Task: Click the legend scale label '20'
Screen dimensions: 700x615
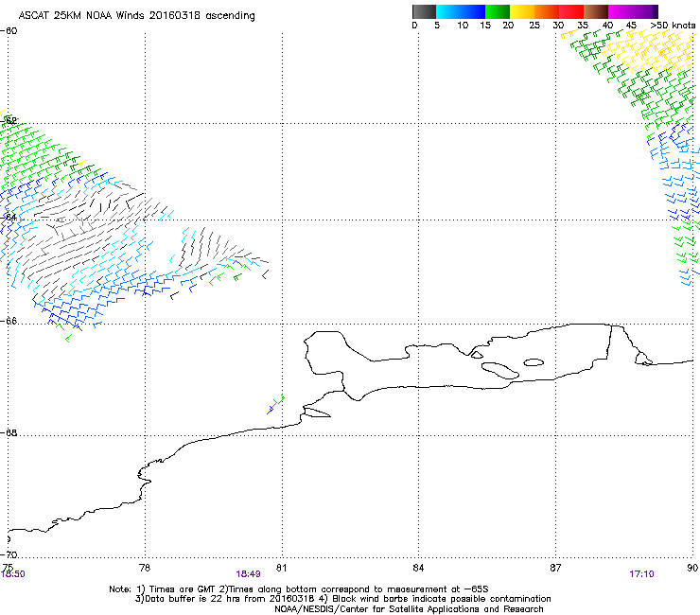Action: [508, 26]
